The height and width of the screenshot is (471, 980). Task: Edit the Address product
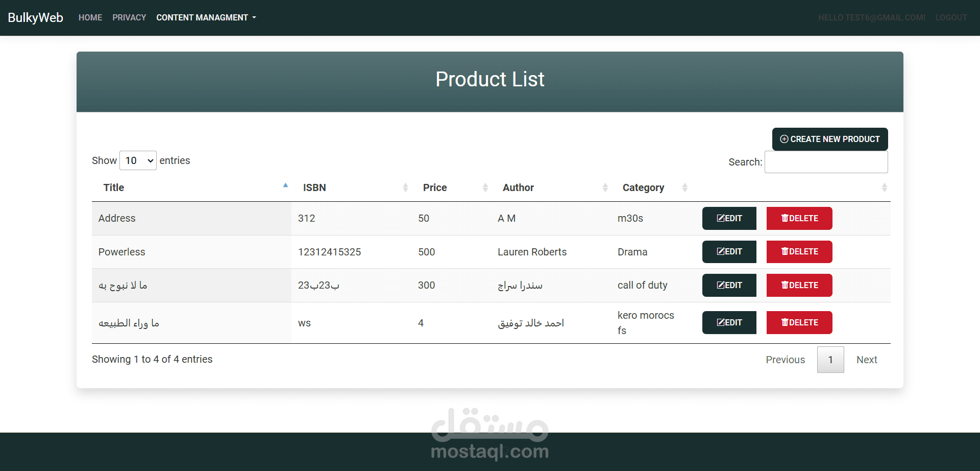[x=729, y=218]
